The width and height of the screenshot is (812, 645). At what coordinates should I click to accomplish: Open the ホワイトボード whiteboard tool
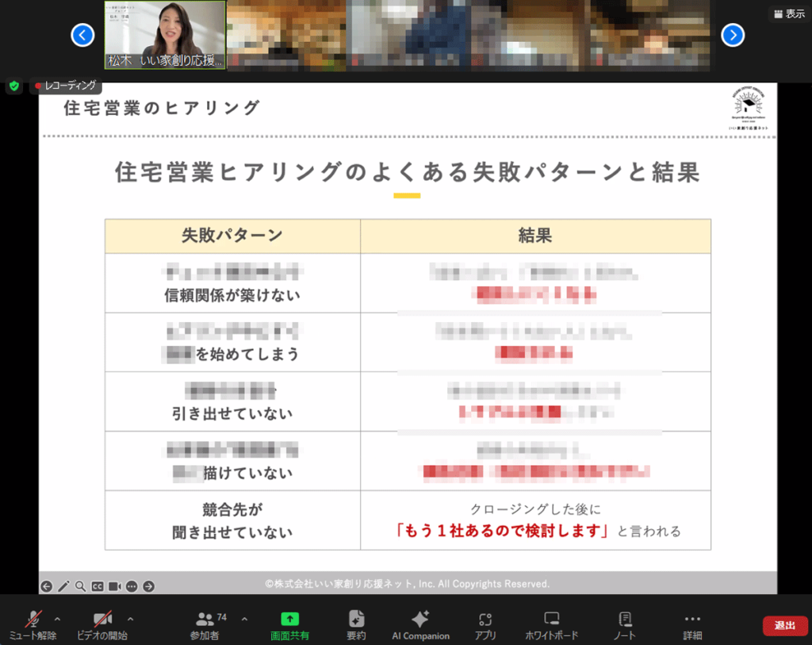point(552,625)
